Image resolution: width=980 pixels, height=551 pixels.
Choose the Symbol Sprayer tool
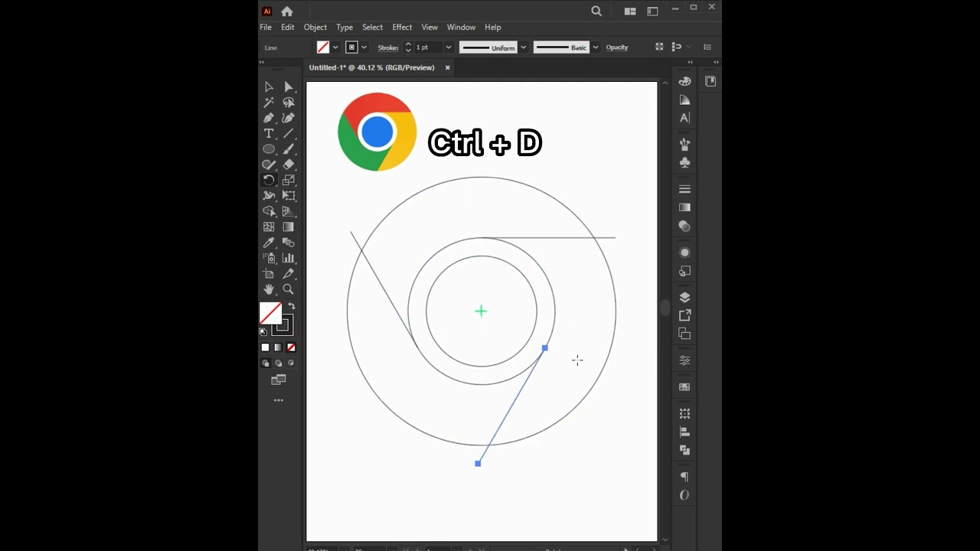[x=269, y=259]
